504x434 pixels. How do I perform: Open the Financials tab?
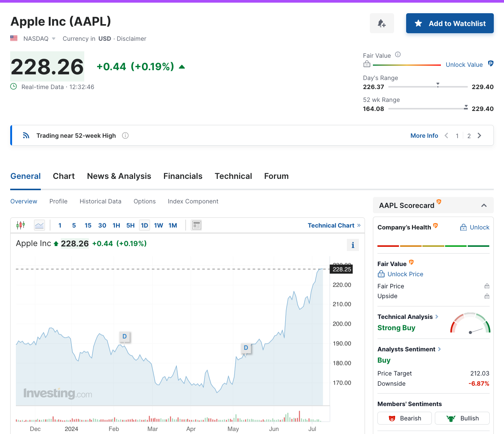pyautogui.click(x=183, y=176)
